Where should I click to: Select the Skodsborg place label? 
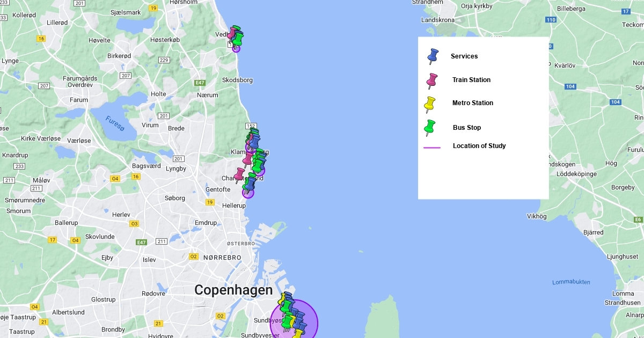point(237,80)
